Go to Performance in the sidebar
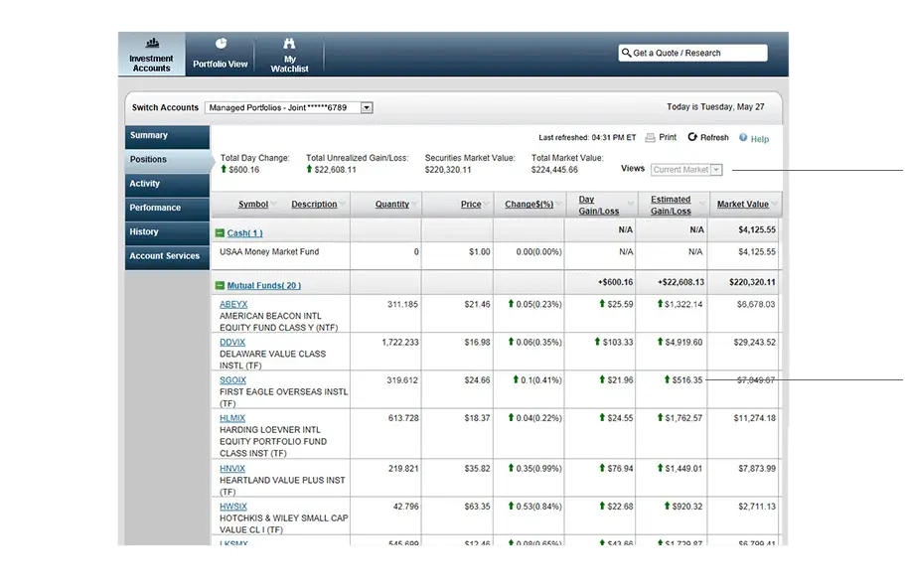The width and height of the screenshot is (905, 588). (167, 209)
